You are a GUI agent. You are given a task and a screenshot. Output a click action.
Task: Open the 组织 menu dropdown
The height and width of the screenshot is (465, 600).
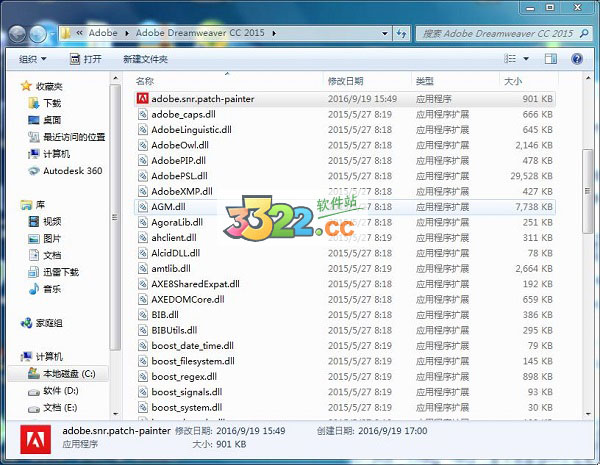tap(33, 59)
